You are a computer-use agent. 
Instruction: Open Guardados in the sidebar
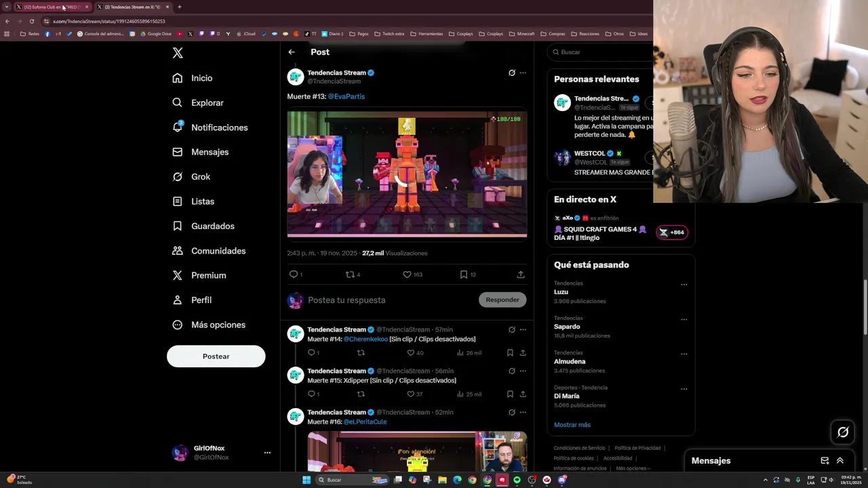(x=203, y=226)
